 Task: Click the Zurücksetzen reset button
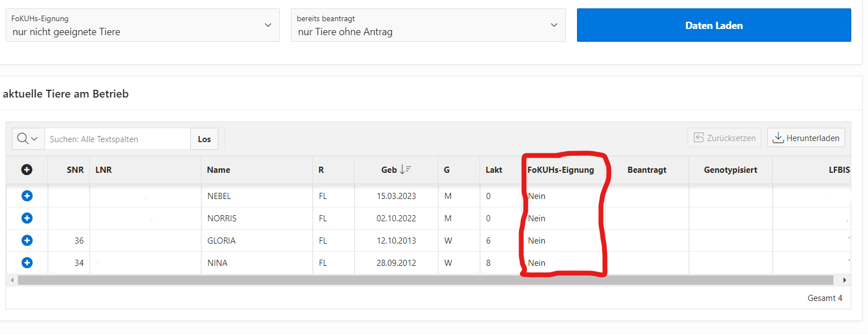pos(724,138)
